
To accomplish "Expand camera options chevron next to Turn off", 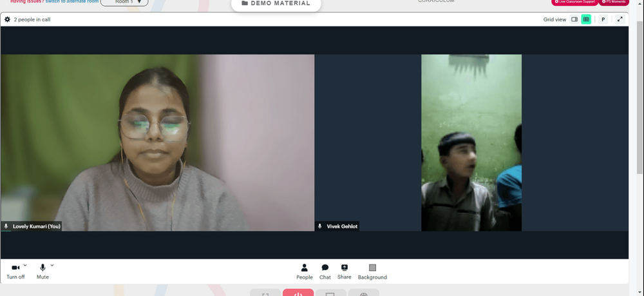I will pyautogui.click(x=25, y=265).
